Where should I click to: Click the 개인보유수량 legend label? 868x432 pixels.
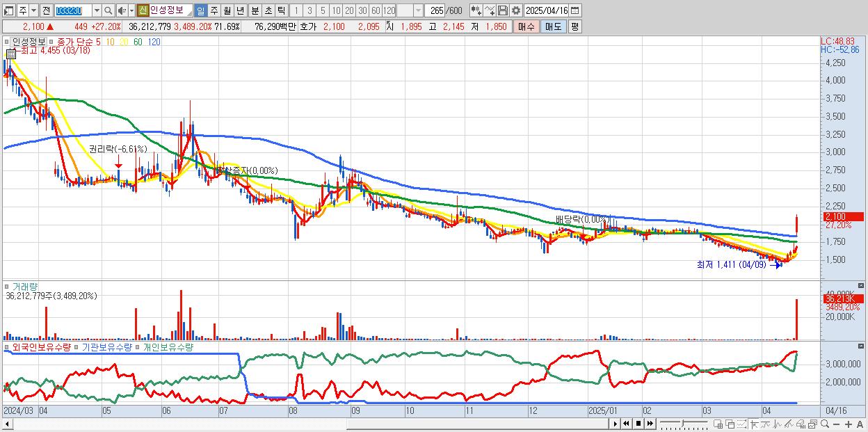coord(167,346)
